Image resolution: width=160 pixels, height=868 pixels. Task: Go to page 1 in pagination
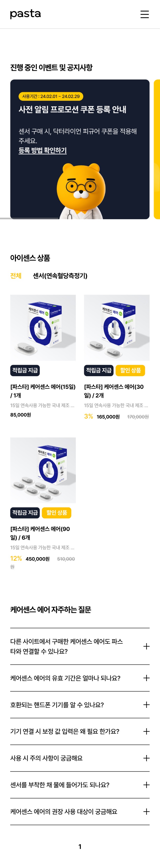(x=80, y=846)
